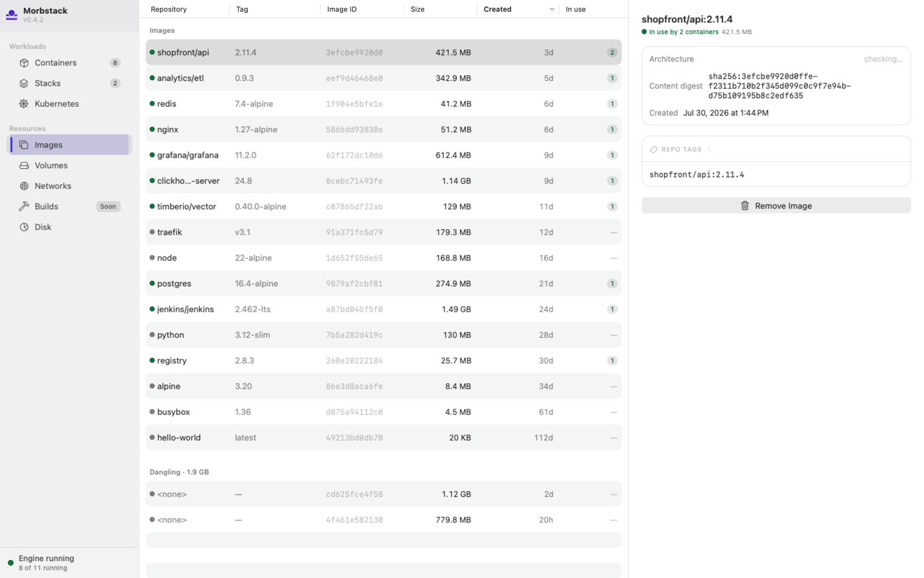
Task: Select the node 22-alpine image row
Action: pyautogui.click(x=383, y=258)
